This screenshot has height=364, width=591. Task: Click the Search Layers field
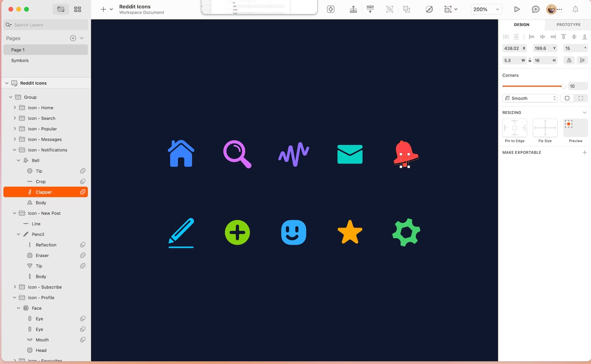coord(46,25)
